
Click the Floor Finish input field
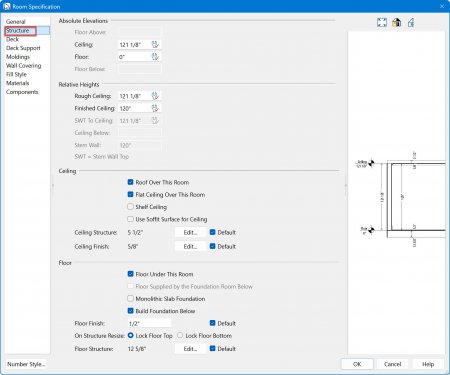[x=149, y=323]
